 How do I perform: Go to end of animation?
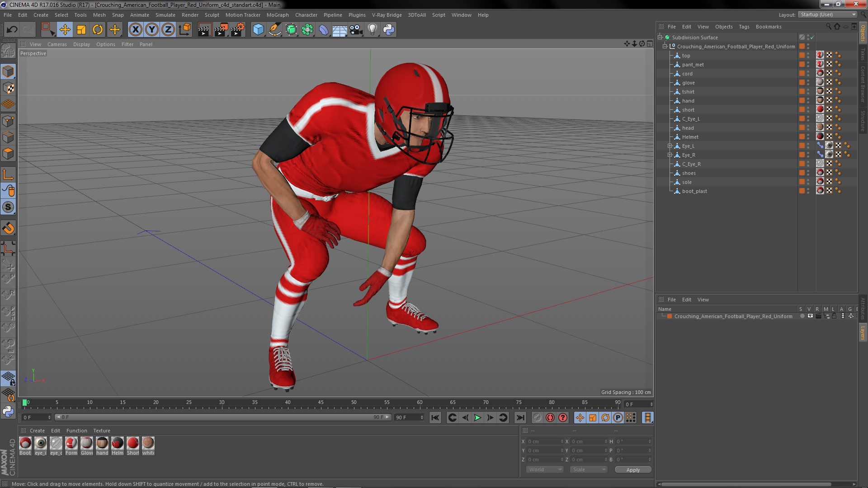520,418
